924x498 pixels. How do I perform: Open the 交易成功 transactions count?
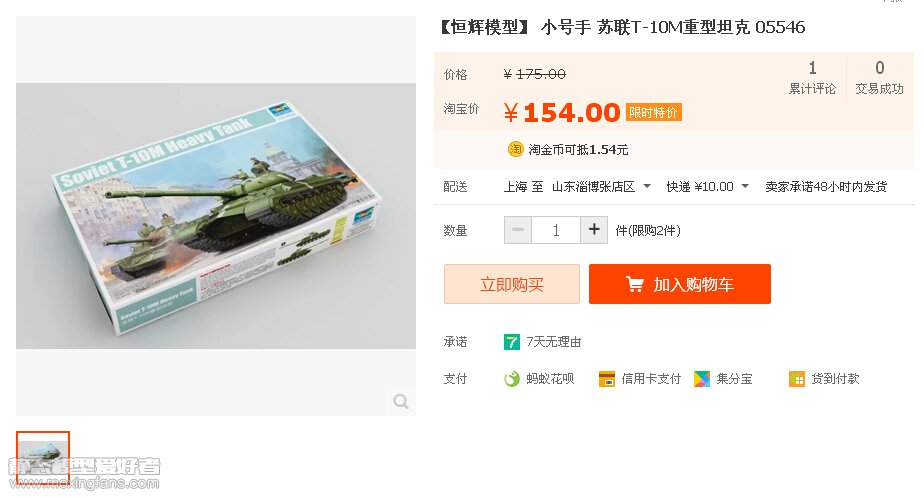click(x=879, y=77)
